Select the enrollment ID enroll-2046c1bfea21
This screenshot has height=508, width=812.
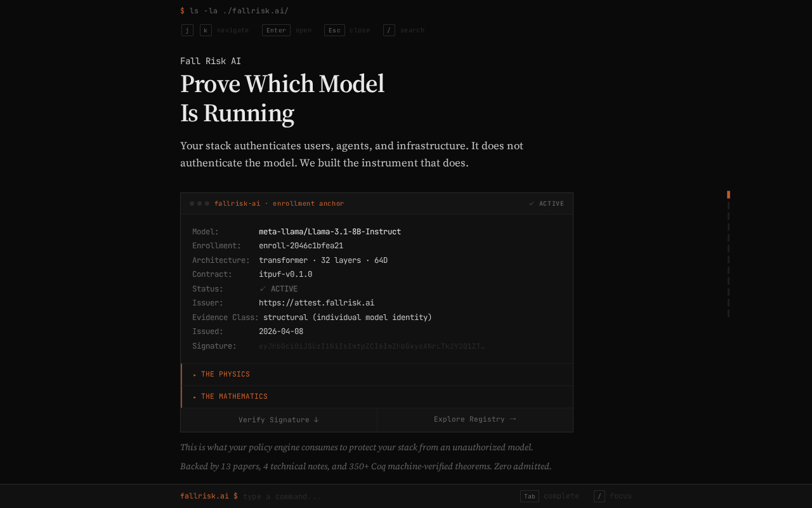pyautogui.click(x=301, y=246)
